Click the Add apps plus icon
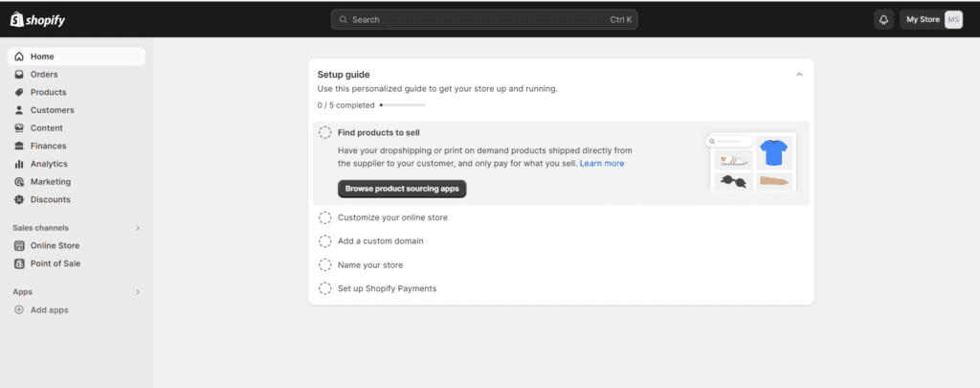Image resolution: width=980 pixels, height=388 pixels. [19, 310]
